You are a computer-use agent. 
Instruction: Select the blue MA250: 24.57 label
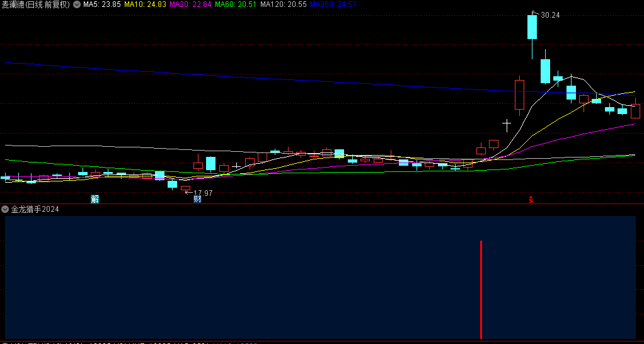[x=333, y=4]
